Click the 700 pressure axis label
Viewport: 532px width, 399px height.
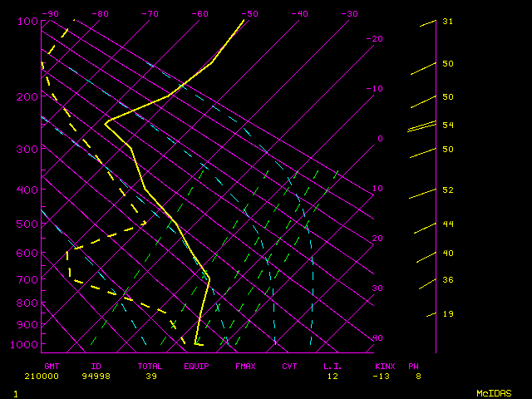[x=27, y=280]
